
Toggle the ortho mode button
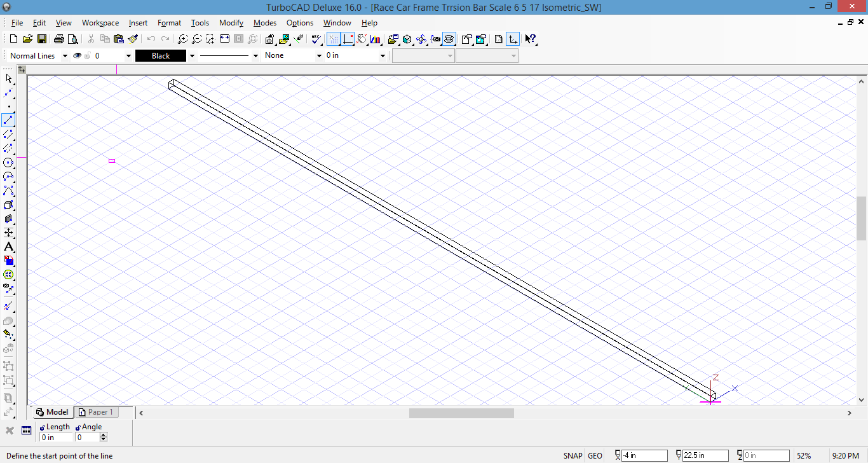tap(348, 39)
